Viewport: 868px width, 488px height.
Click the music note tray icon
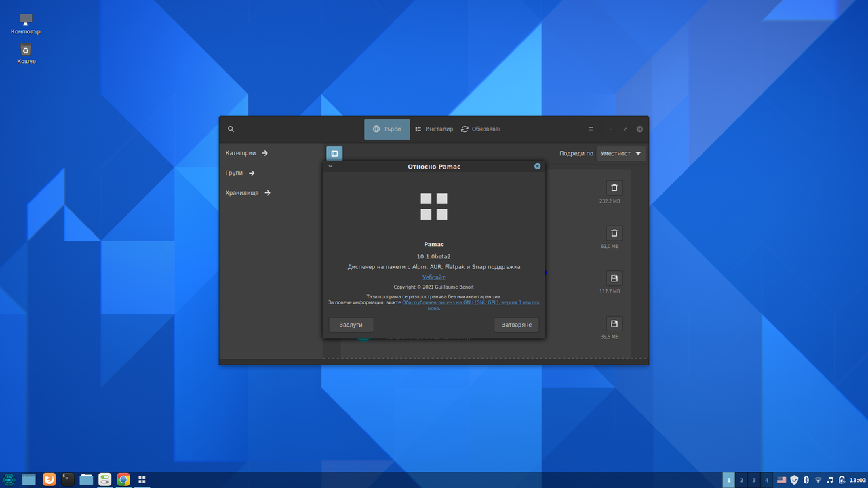click(830, 480)
